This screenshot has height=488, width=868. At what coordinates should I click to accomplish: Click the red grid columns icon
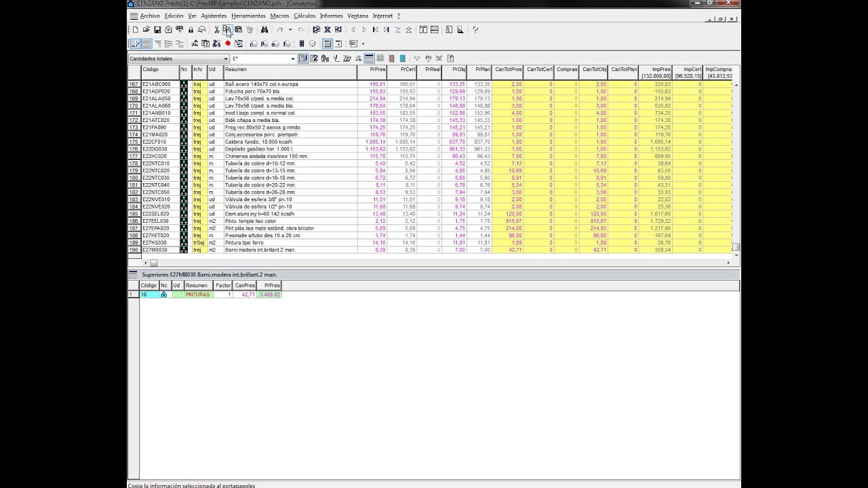point(391,59)
